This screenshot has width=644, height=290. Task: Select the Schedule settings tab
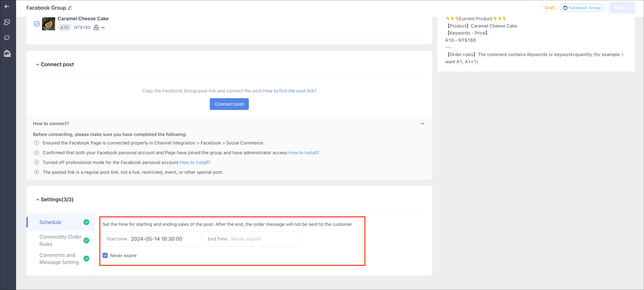point(61,222)
